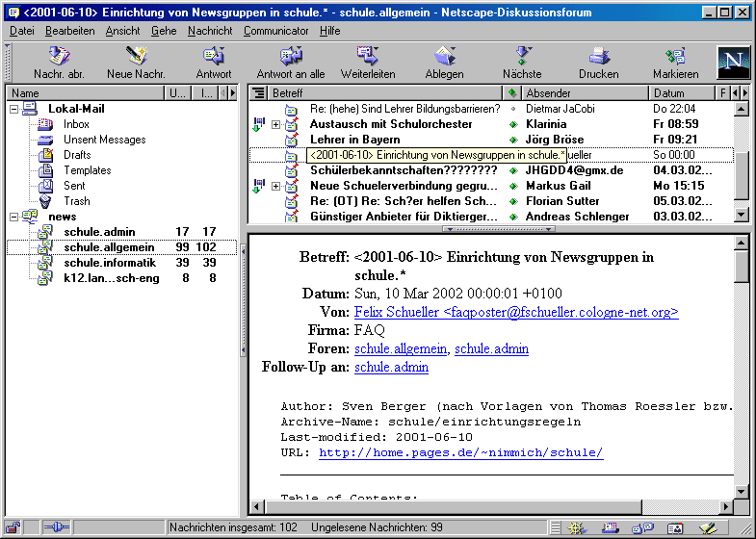Open the Ansicht menu
The height and width of the screenshot is (539, 756).
click(x=123, y=31)
